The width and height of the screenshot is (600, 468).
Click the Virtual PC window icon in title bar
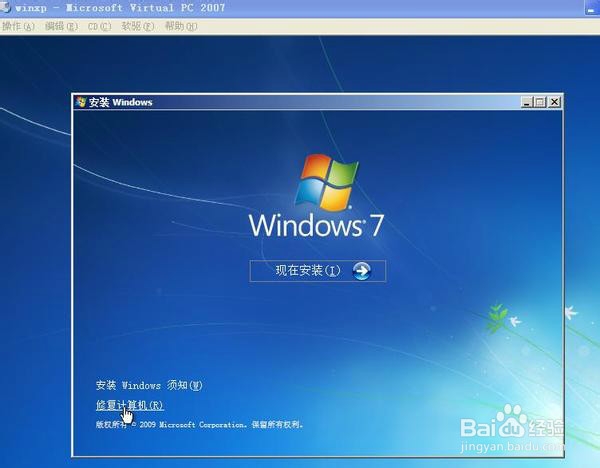click(5, 7)
